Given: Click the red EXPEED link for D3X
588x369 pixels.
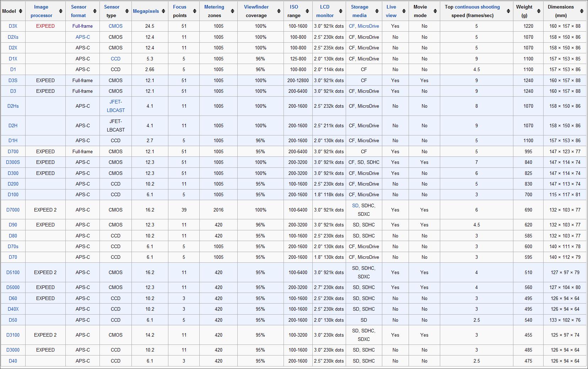Looking at the screenshot, I should tap(45, 26).
